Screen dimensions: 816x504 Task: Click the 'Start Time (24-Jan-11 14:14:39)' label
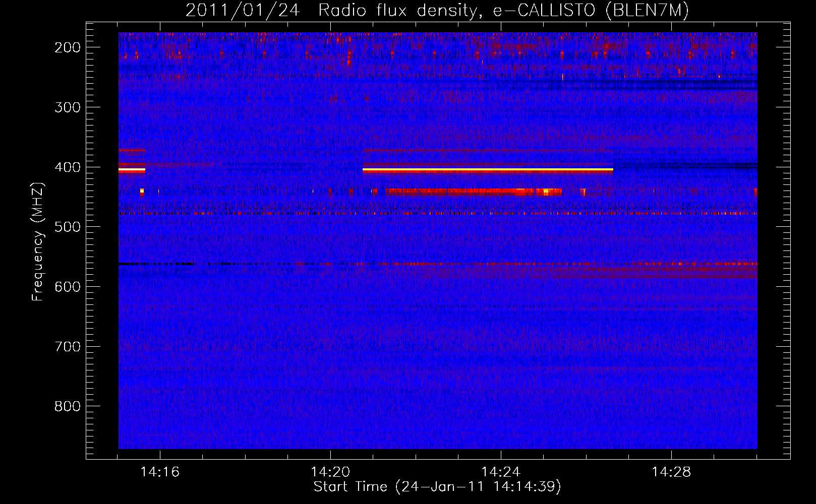pos(437,487)
